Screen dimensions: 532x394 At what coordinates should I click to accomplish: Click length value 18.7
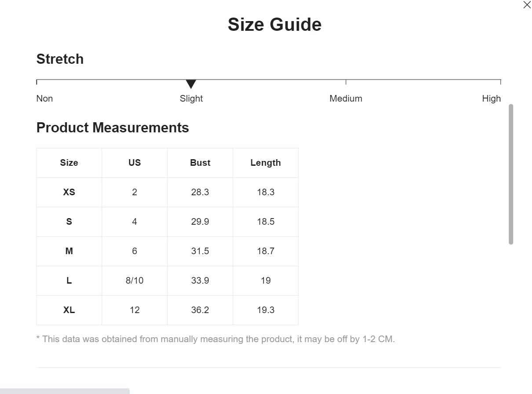(266, 251)
